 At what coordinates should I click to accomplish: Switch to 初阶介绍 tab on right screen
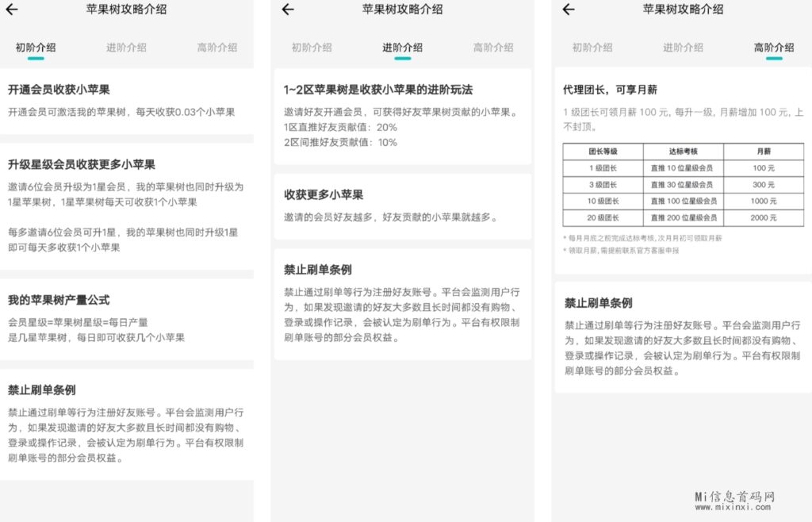592,48
